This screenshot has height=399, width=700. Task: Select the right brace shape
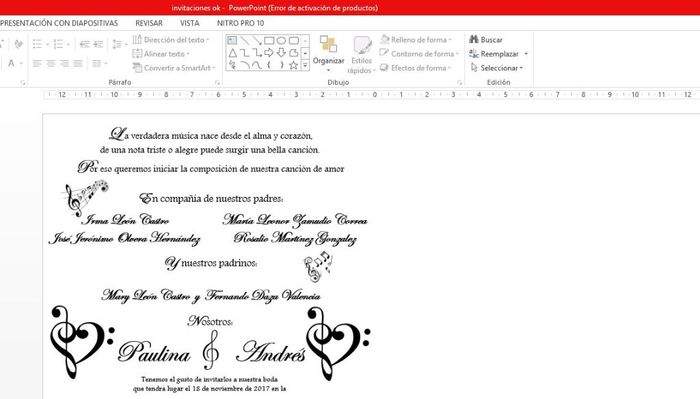coord(281,65)
